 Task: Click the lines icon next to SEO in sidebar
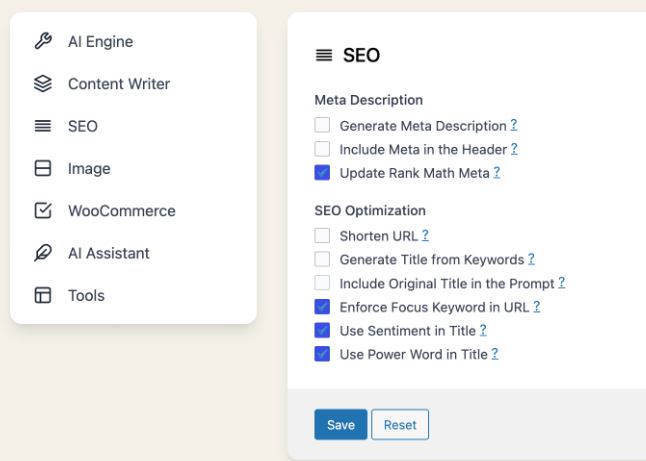point(43,126)
